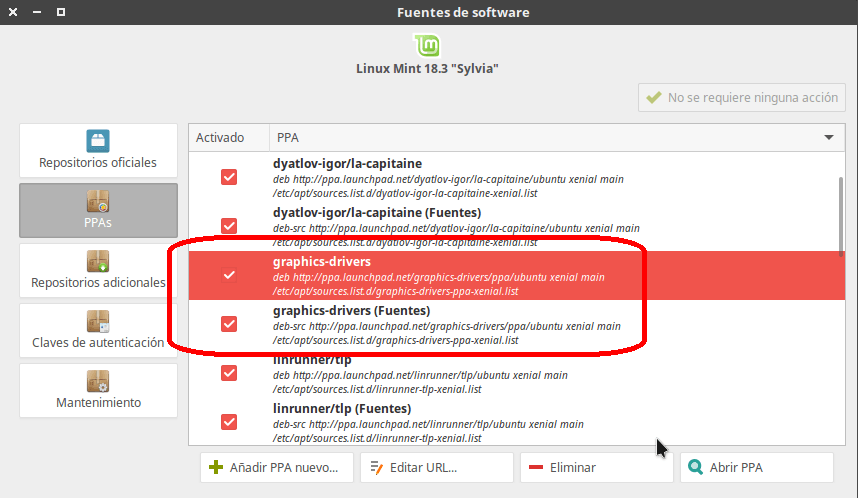Click the Linux Mint 18.3 "Sylvia" title
The height and width of the screenshot is (498, 858).
(427, 68)
